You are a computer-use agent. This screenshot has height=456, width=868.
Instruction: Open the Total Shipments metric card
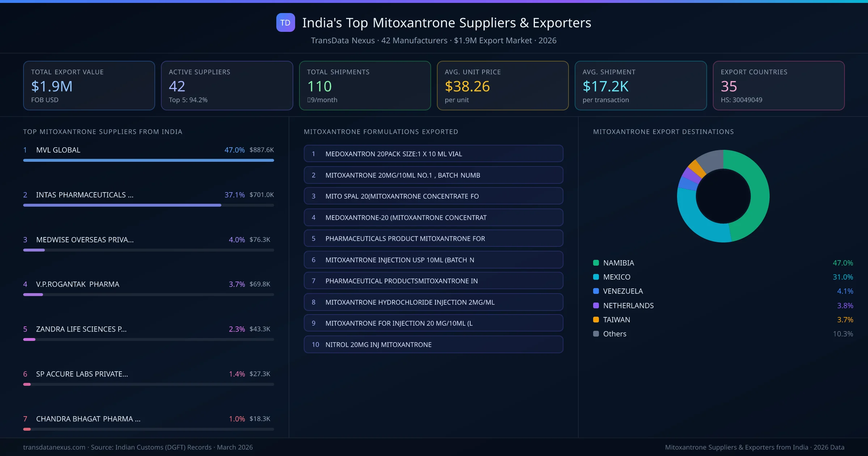pyautogui.click(x=365, y=85)
